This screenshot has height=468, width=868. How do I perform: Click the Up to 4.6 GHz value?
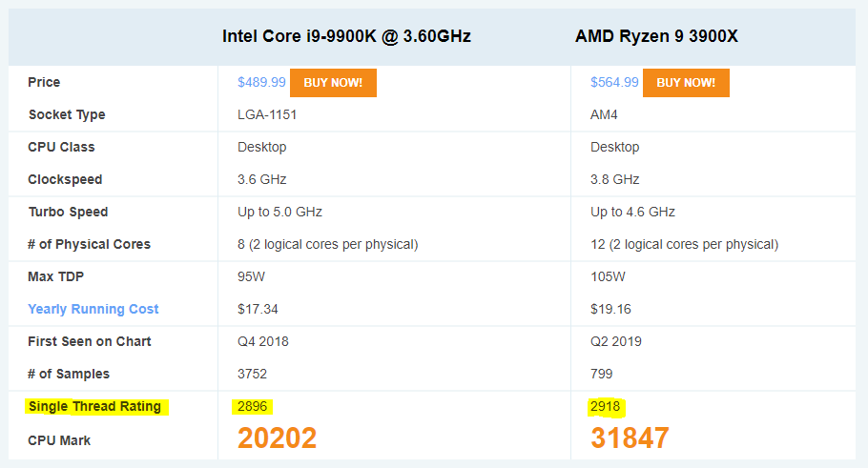pyautogui.click(x=632, y=212)
